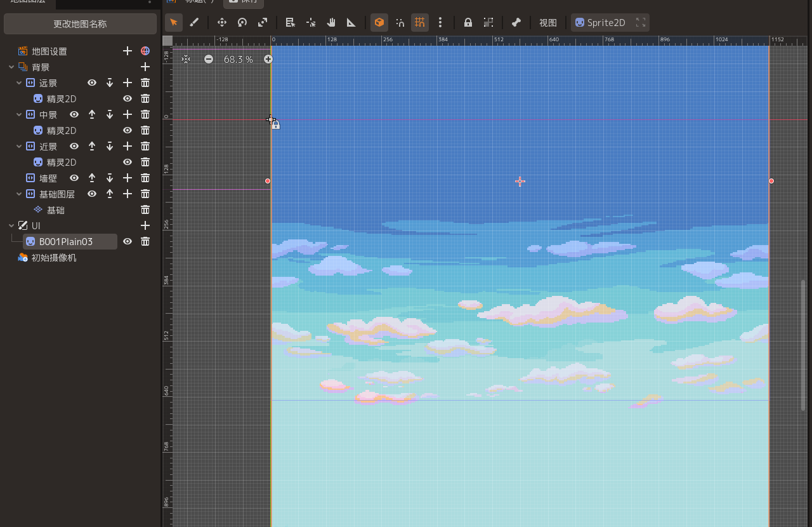The height and width of the screenshot is (527, 812).
Task: Zoom out using the minus button
Action: tap(209, 59)
